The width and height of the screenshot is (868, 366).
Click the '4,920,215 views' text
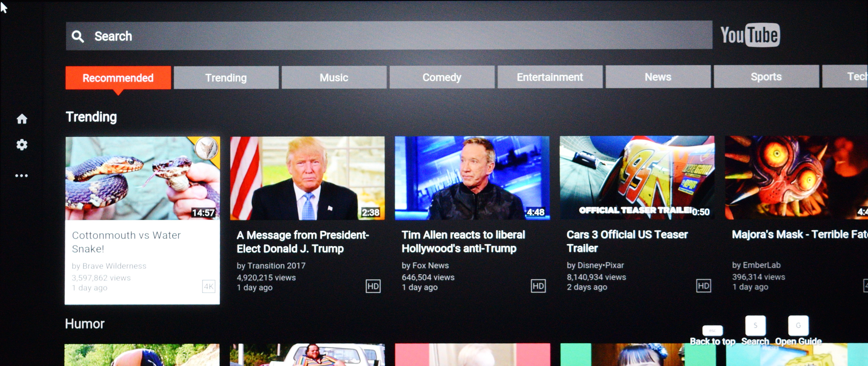pos(266,277)
